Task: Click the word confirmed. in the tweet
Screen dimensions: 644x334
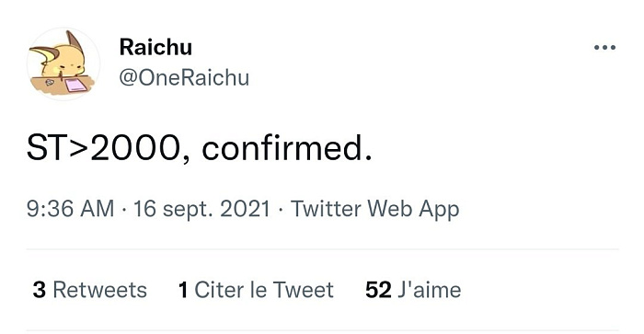Action: [287, 148]
